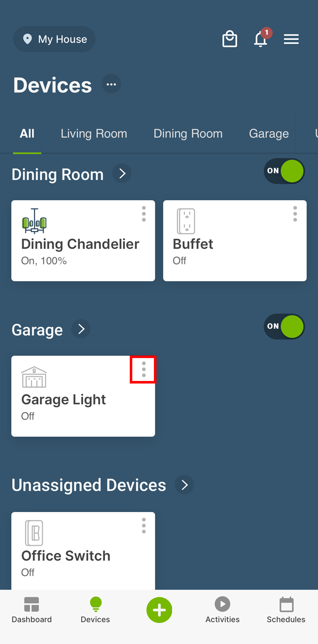Open the hamburger menu
The image size is (318, 644).
point(291,39)
